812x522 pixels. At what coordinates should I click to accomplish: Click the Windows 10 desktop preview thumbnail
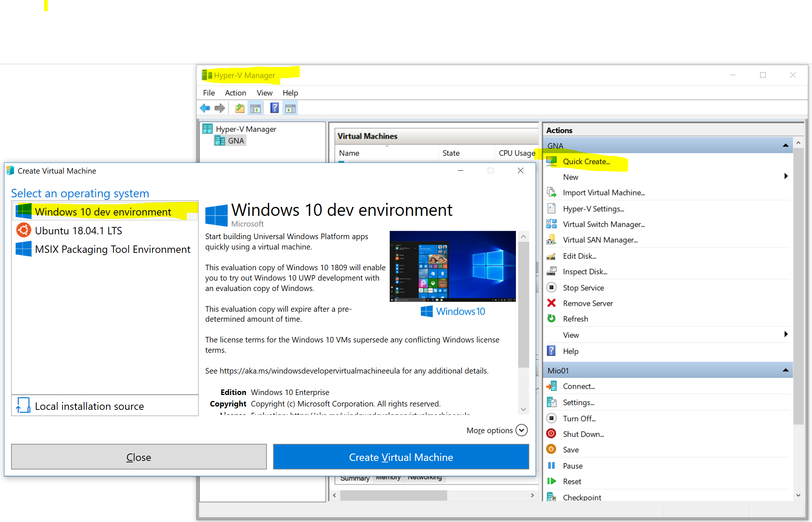pyautogui.click(x=453, y=266)
